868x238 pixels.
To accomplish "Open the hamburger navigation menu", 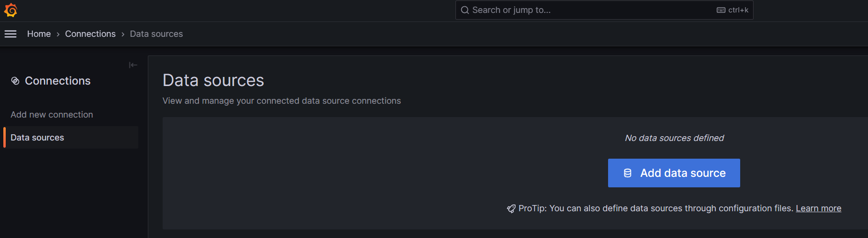I will coord(10,34).
